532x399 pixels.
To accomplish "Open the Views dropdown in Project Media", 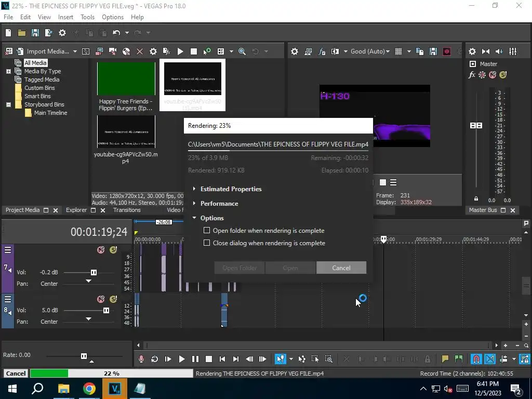I will [x=231, y=51].
